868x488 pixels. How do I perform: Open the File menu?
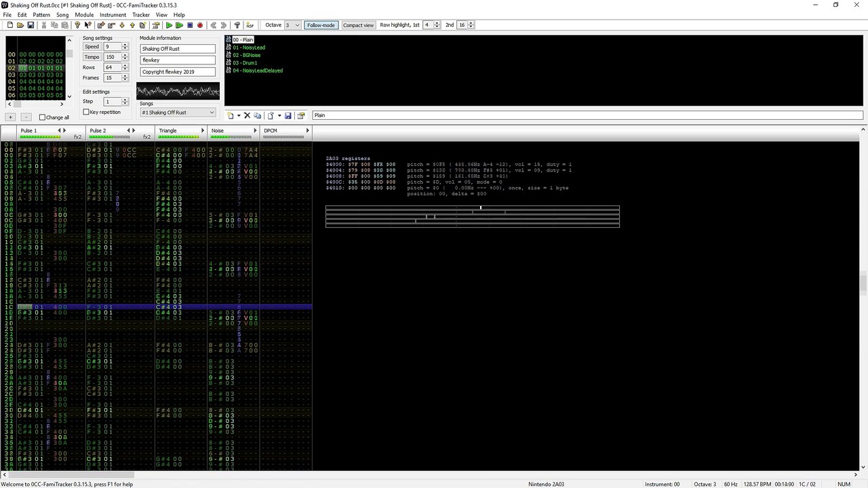7,14
